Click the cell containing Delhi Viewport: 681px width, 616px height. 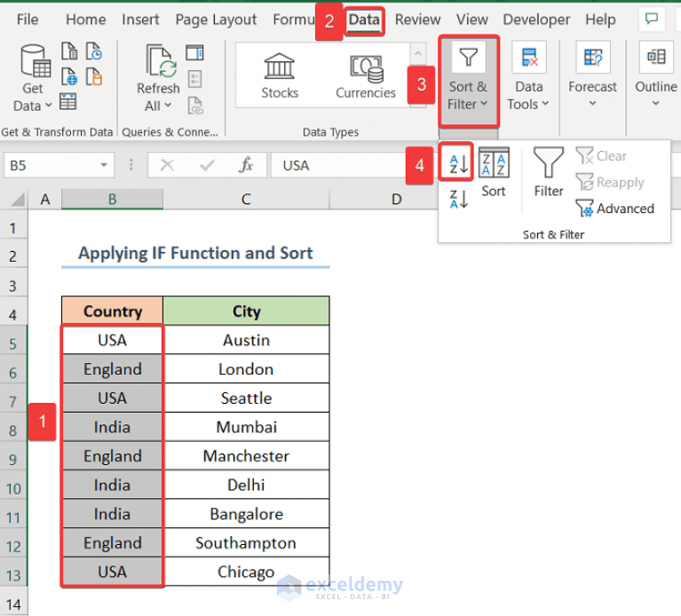246,485
